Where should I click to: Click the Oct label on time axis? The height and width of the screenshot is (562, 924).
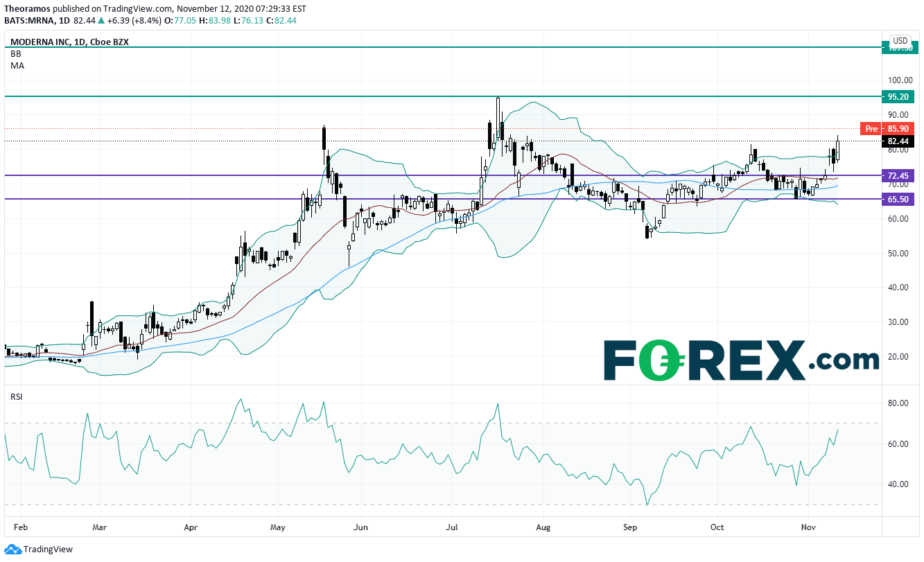717,527
